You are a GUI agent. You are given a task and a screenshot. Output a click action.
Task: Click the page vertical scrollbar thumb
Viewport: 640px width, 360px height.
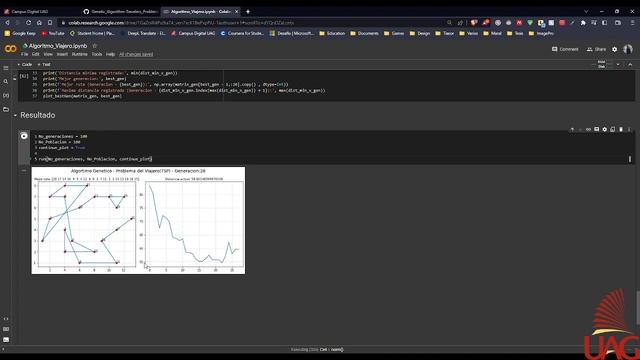pyautogui.click(x=638, y=308)
